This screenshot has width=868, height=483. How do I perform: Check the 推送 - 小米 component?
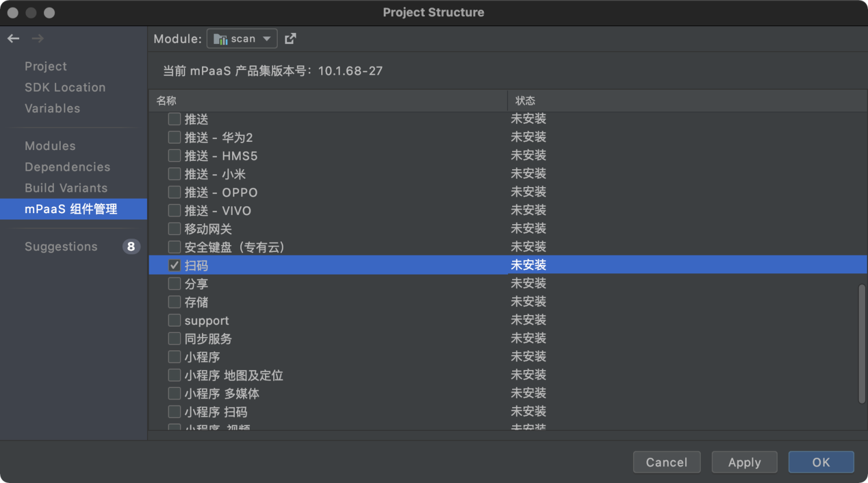coord(174,174)
